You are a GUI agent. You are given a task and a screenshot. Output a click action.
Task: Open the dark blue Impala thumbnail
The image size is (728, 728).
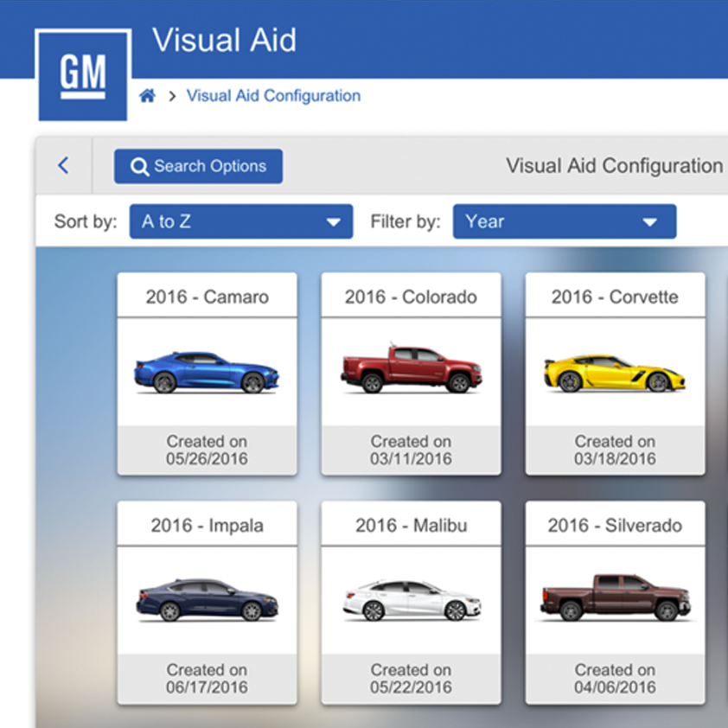coord(207,600)
